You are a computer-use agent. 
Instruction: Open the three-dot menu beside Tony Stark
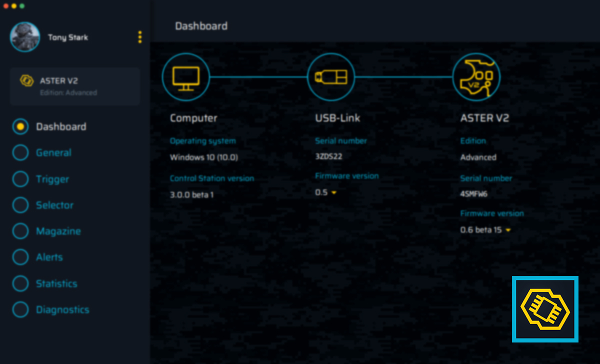tap(139, 37)
